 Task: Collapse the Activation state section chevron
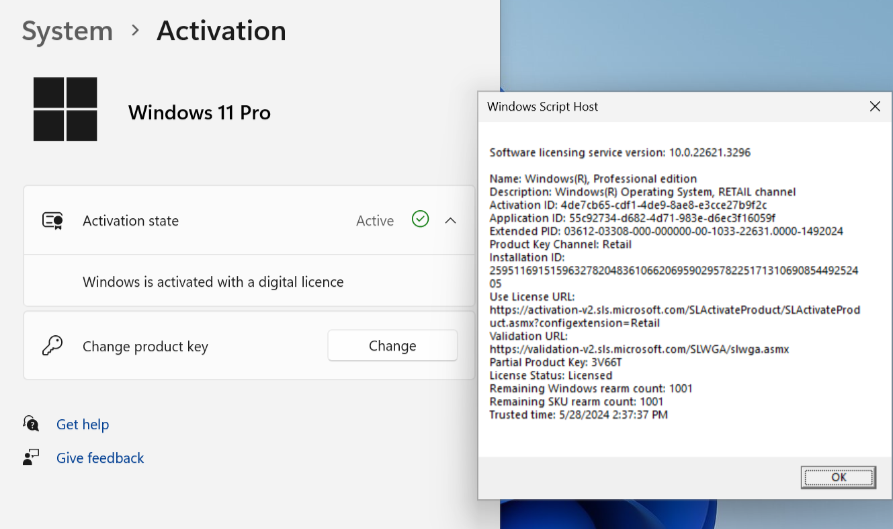450,220
